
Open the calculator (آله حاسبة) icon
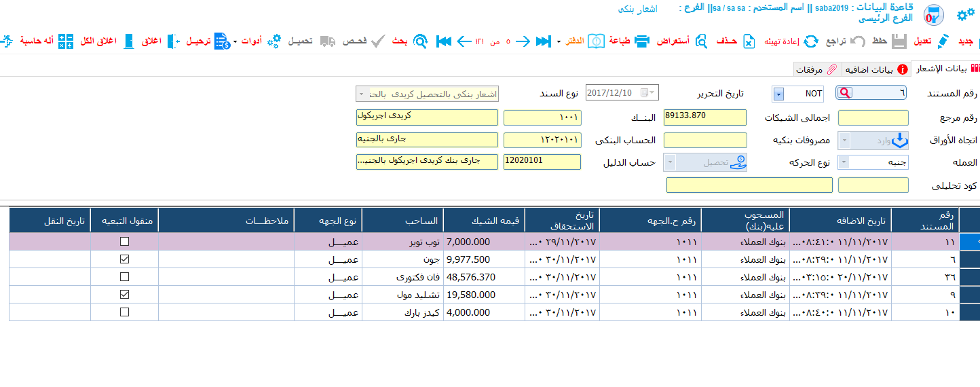coord(66,41)
